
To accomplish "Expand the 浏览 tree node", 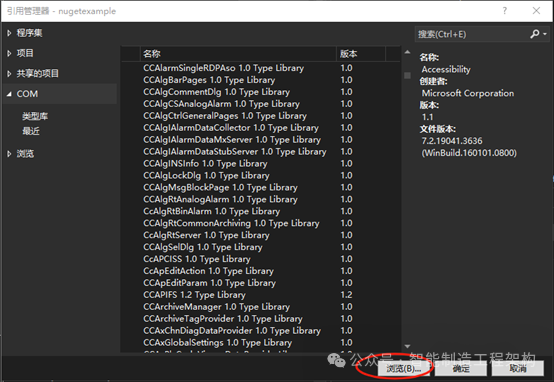I will [9, 154].
